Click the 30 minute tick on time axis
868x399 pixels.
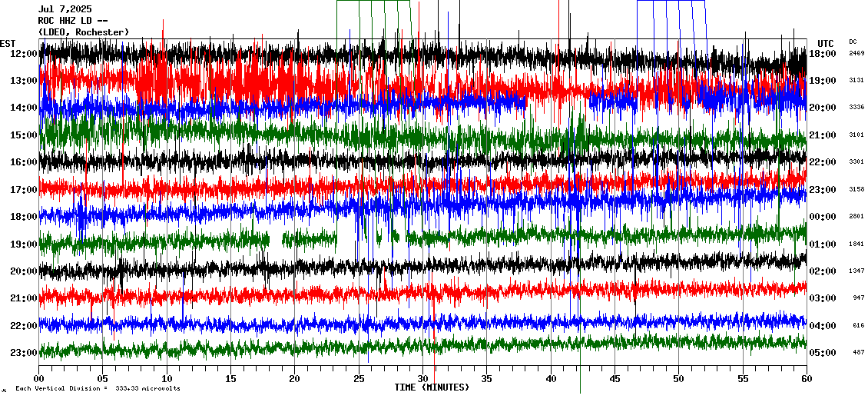pos(422,378)
